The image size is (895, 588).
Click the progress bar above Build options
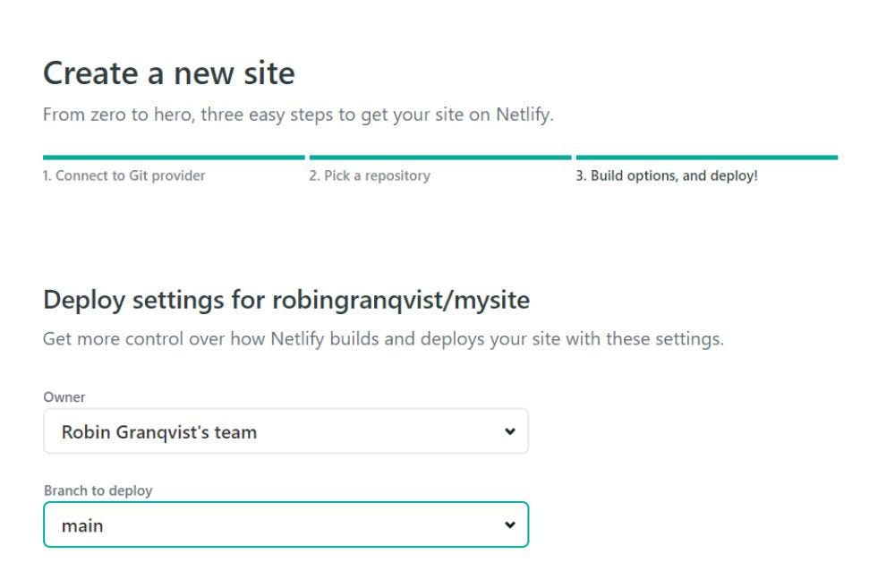click(707, 157)
